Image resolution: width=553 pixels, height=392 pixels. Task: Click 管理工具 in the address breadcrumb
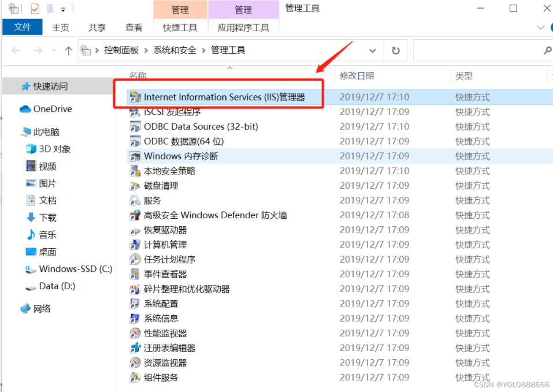(228, 50)
